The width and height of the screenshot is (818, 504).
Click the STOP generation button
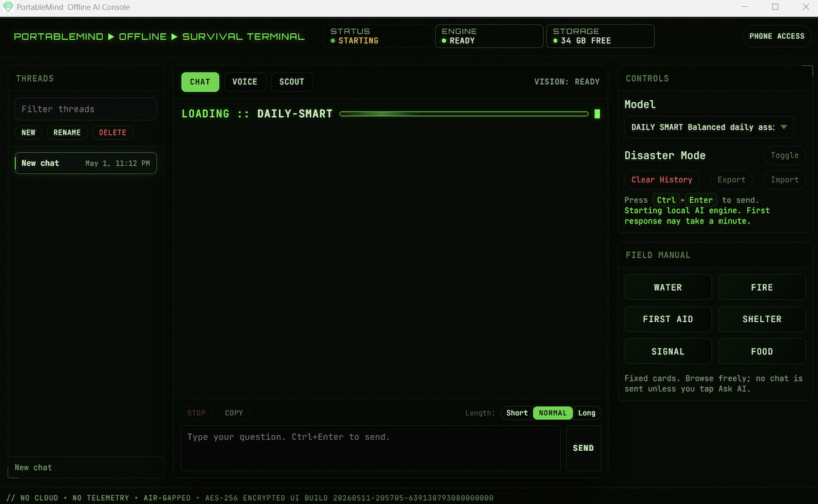point(196,413)
